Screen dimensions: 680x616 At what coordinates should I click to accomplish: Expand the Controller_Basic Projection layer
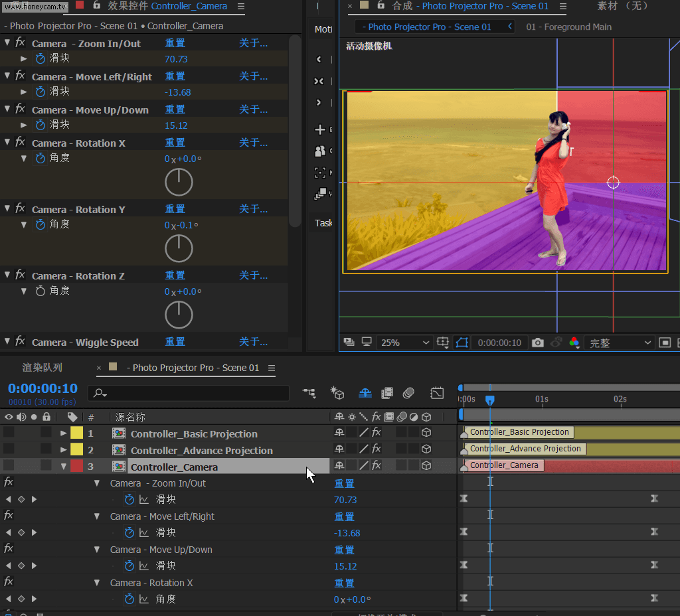pos(64,433)
